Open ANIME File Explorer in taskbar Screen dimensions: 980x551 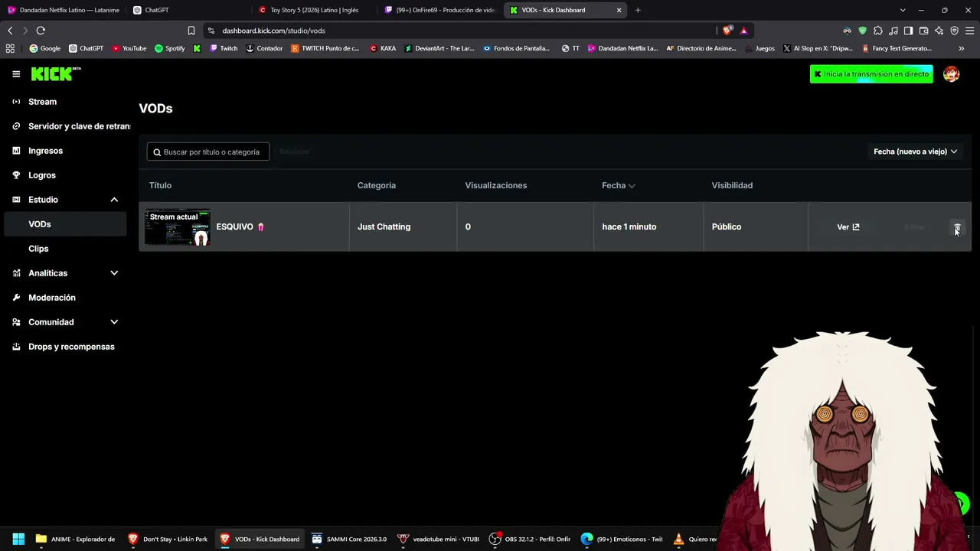click(75, 539)
